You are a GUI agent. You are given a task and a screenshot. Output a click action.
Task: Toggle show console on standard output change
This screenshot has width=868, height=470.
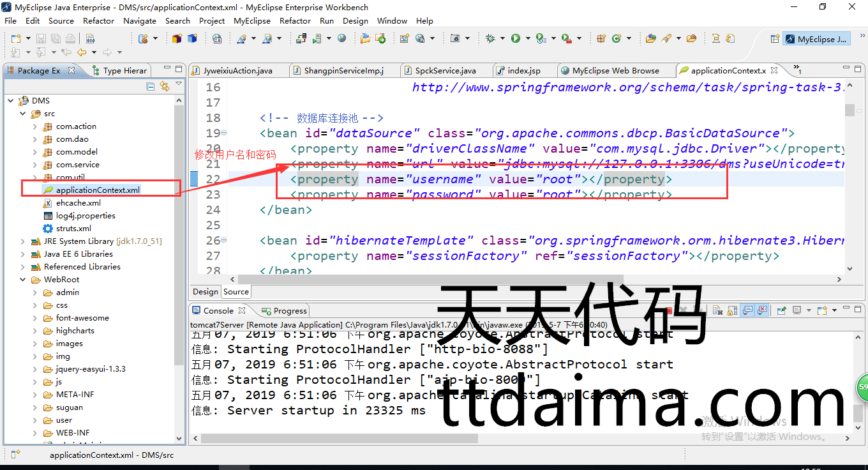coord(747,311)
